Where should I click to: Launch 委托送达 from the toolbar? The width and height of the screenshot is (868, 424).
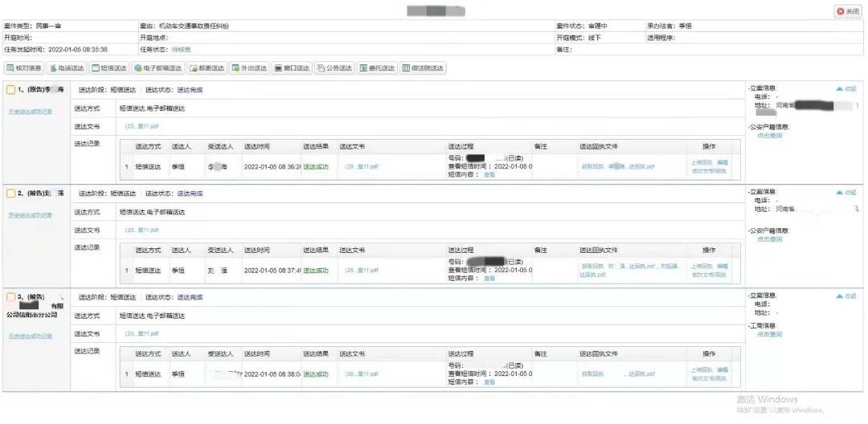pyautogui.click(x=376, y=68)
